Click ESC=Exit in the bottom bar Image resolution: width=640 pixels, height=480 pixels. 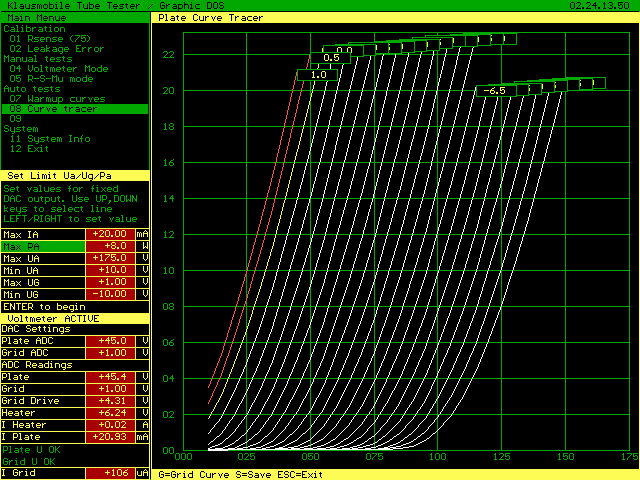(299, 474)
